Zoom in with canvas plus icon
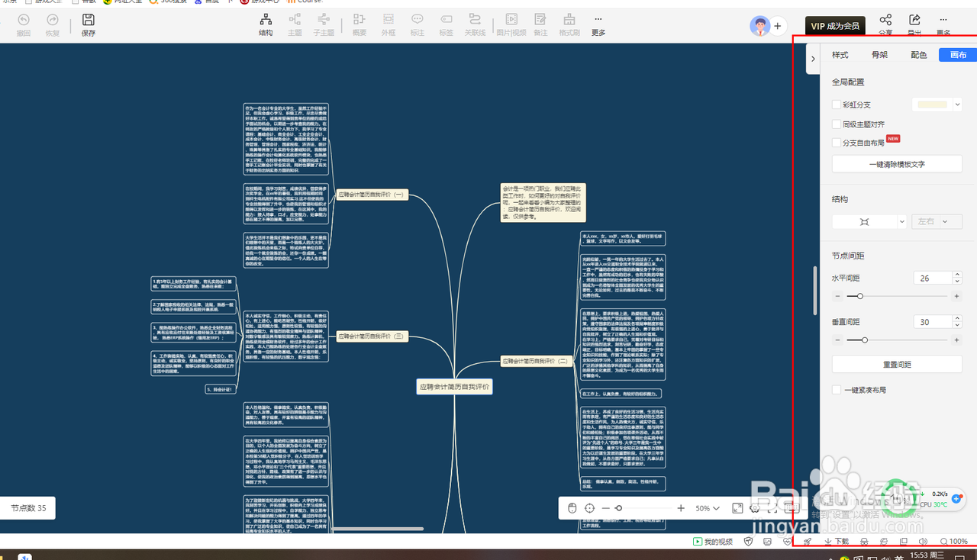This screenshot has width=977, height=560. [x=681, y=508]
